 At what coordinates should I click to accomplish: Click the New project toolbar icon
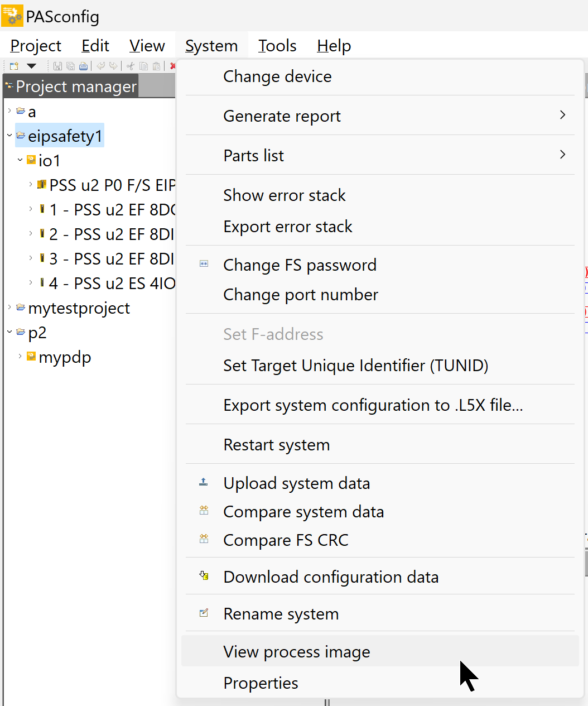point(15,66)
